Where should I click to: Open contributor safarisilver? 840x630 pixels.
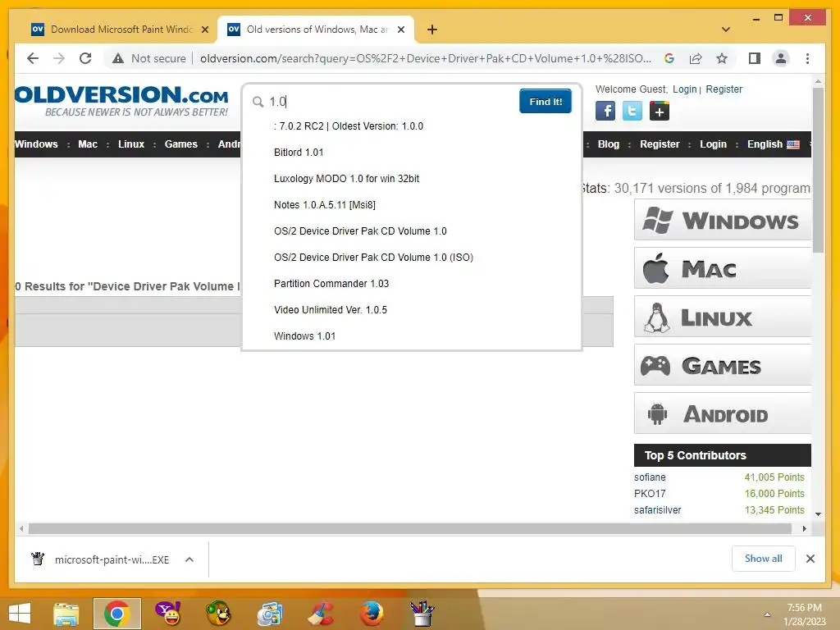coord(657,510)
